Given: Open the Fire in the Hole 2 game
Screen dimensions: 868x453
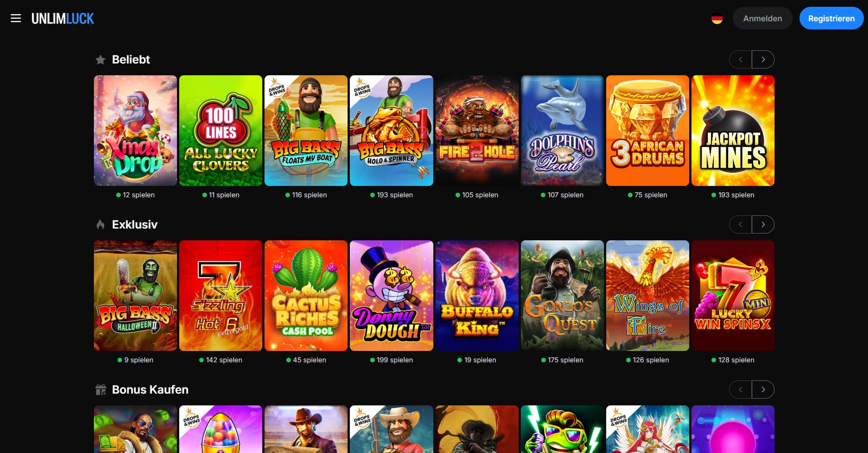Looking at the screenshot, I should pyautogui.click(x=477, y=131).
